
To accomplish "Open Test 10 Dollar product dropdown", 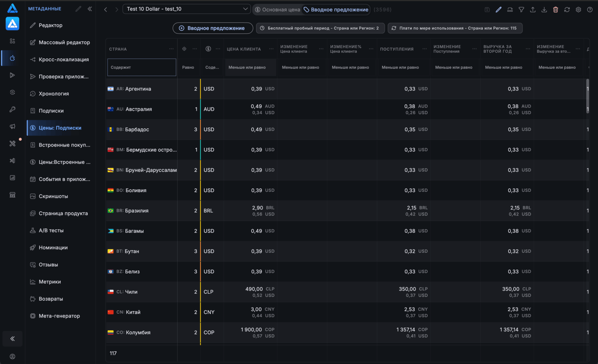I will 186,9.
